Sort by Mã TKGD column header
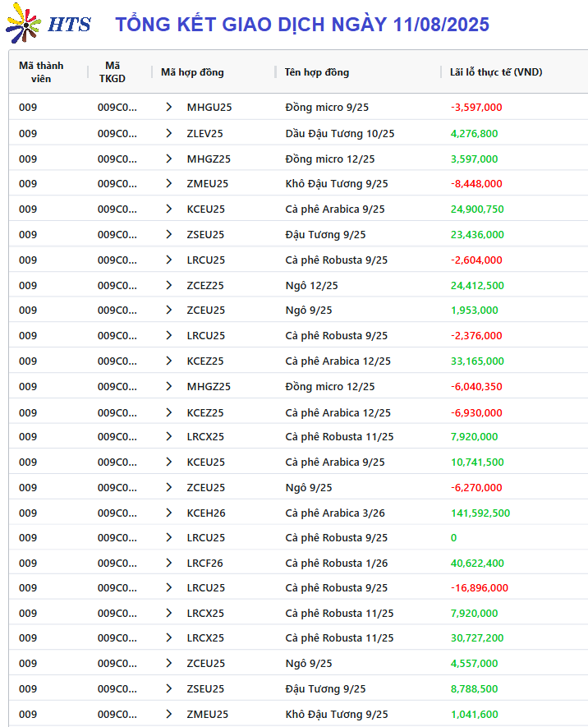588x727 pixels. click(x=113, y=71)
